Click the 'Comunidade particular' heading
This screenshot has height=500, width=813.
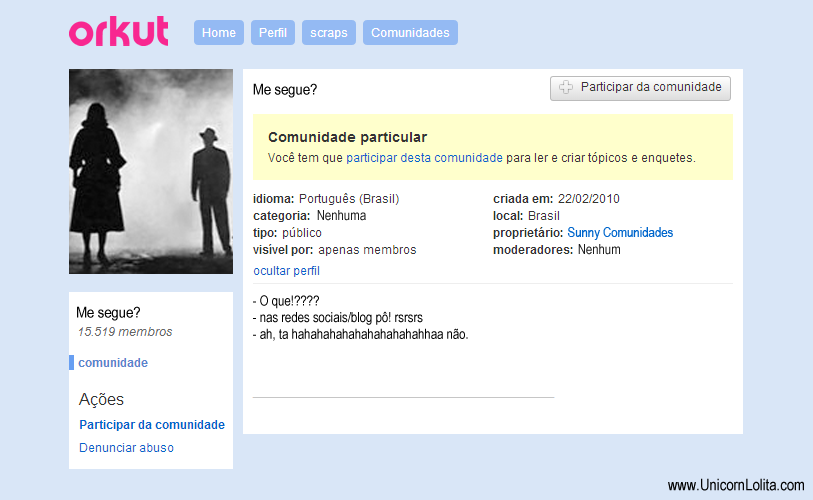(x=347, y=137)
